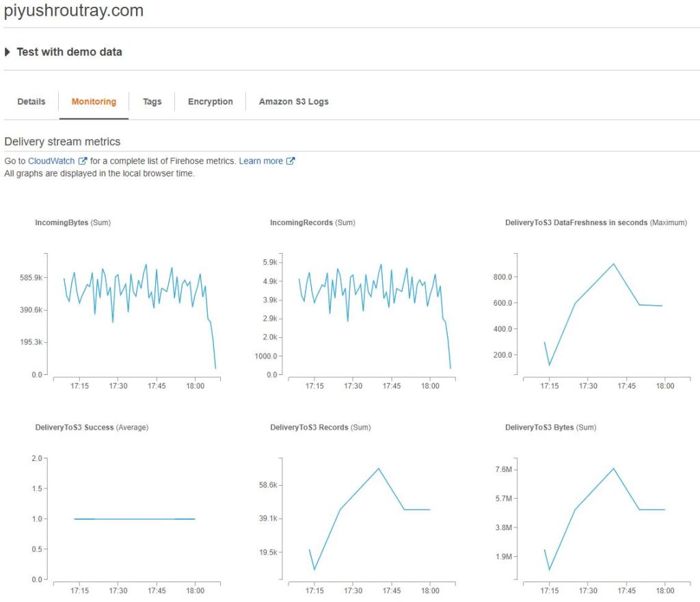Go to the Encryption tab
The width and height of the screenshot is (700, 602).
(210, 101)
